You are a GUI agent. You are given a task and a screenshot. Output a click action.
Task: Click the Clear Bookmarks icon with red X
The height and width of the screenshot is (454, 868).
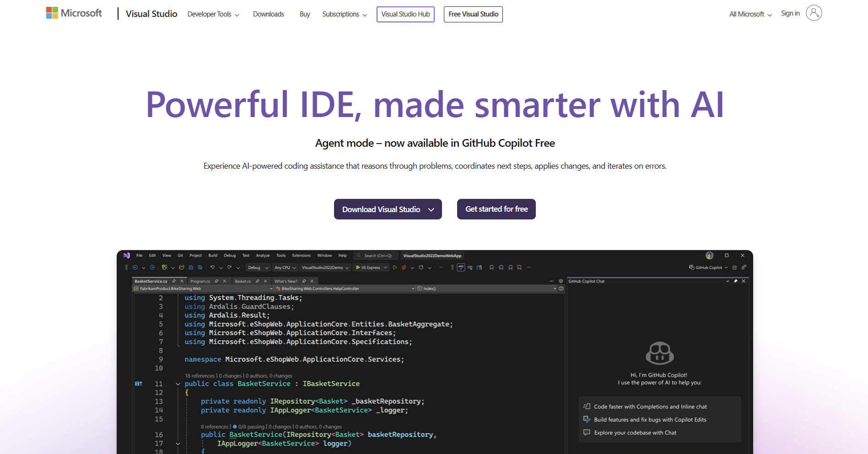pos(519,267)
